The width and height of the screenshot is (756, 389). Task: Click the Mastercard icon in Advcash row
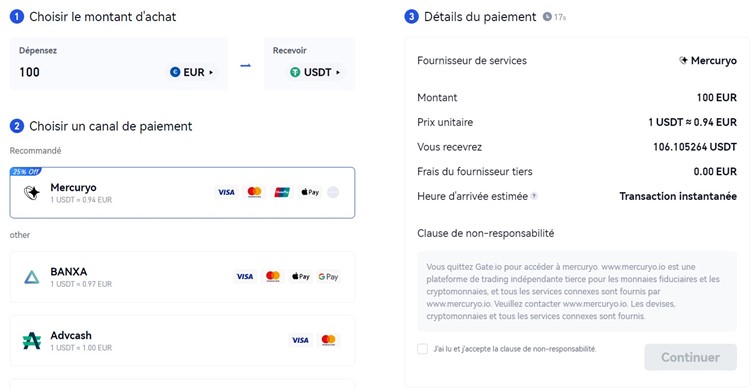(x=328, y=340)
